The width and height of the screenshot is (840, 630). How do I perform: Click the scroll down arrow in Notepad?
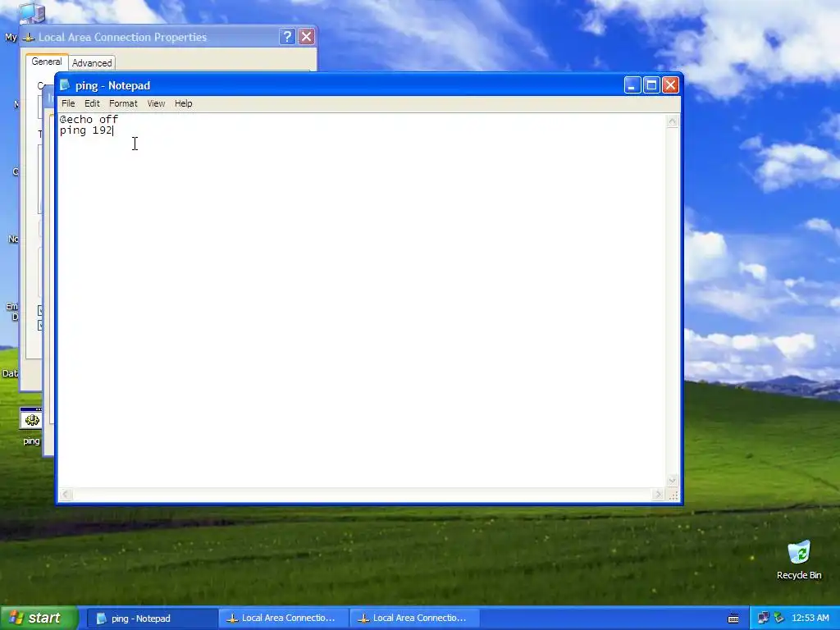click(673, 481)
